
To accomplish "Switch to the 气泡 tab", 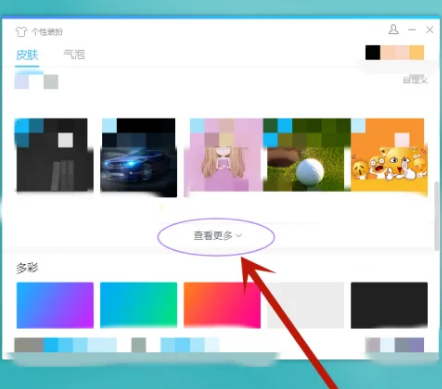I will [x=74, y=55].
